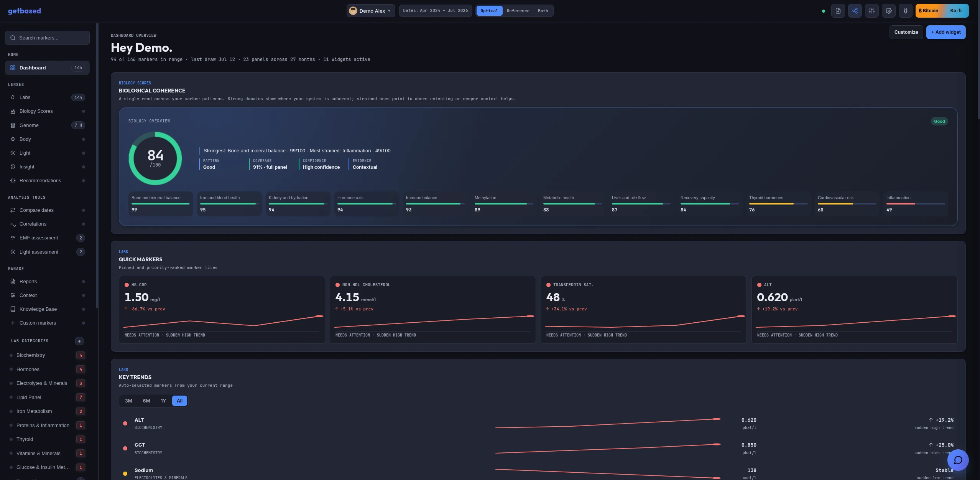
Task: Open the Dashboard menu item
Action: (47, 68)
